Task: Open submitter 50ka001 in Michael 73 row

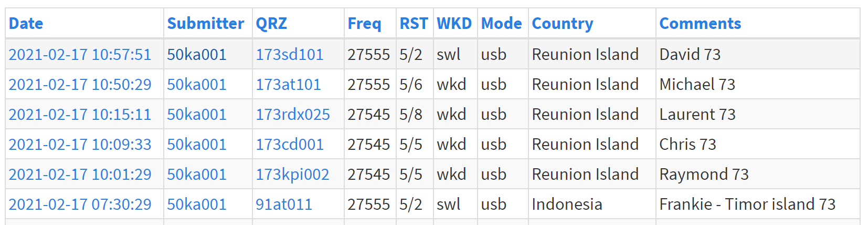Action: coord(197,85)
